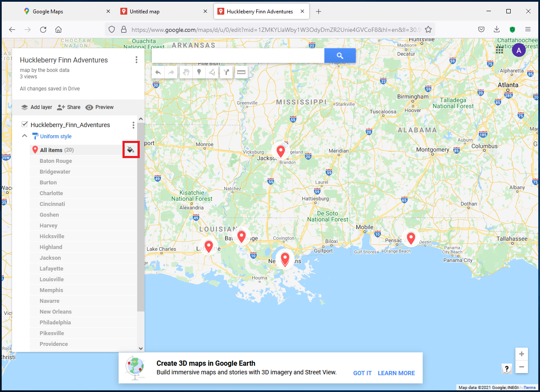Click GOT IT on Google Earth banner
This screenshot has height=392, width=540.
pos(362,373)
